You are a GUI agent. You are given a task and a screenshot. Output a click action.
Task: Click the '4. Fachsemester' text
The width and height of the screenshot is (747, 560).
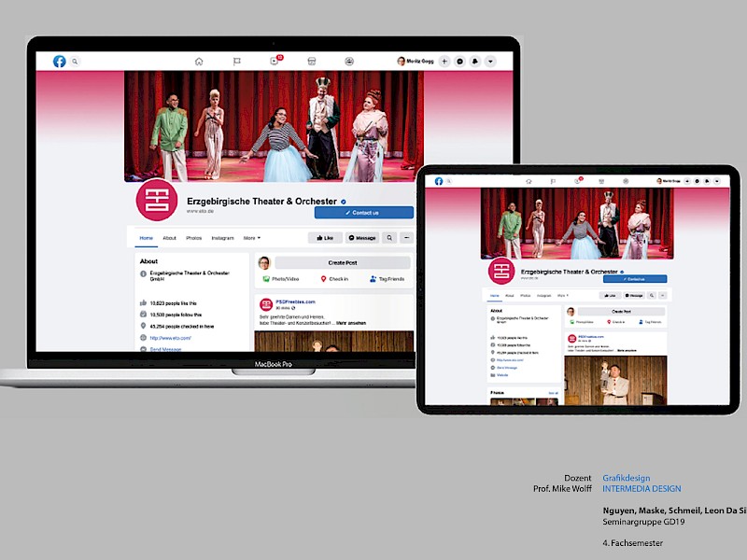(633, 543)
